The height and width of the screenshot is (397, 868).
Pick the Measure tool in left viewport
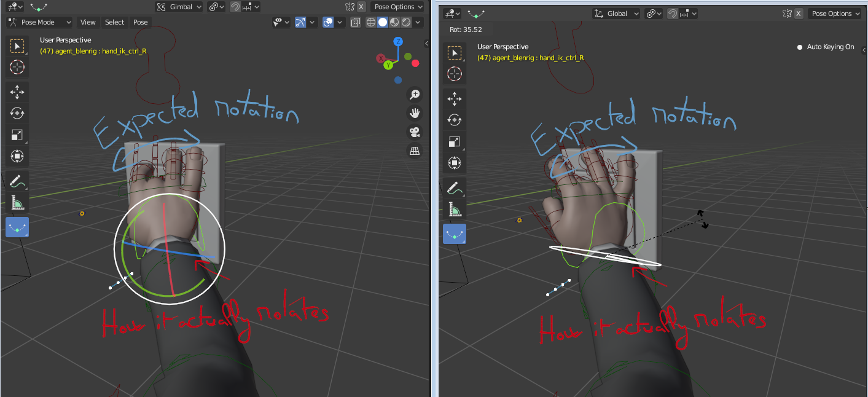click(x=17, y=202)
